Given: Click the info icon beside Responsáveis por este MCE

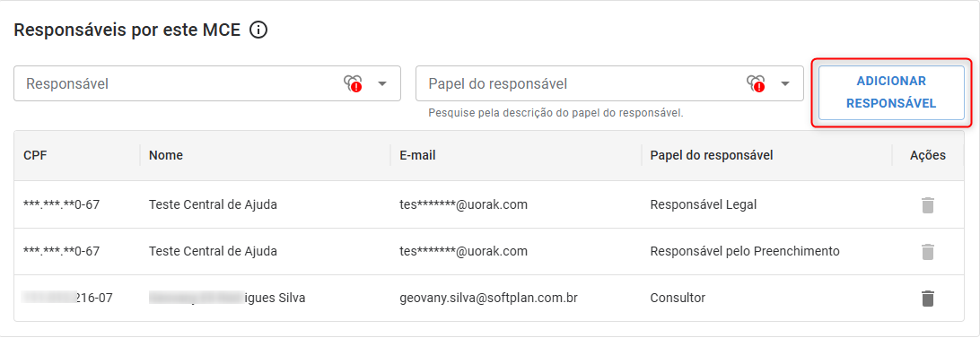Looking at the screenshot, I should coord(258,30).
